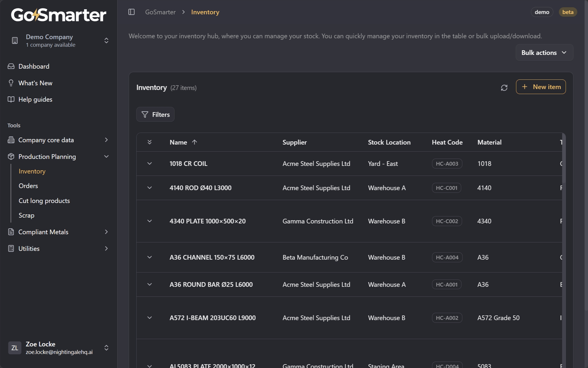Click the Help guides book icon

(x=11, y=99)
